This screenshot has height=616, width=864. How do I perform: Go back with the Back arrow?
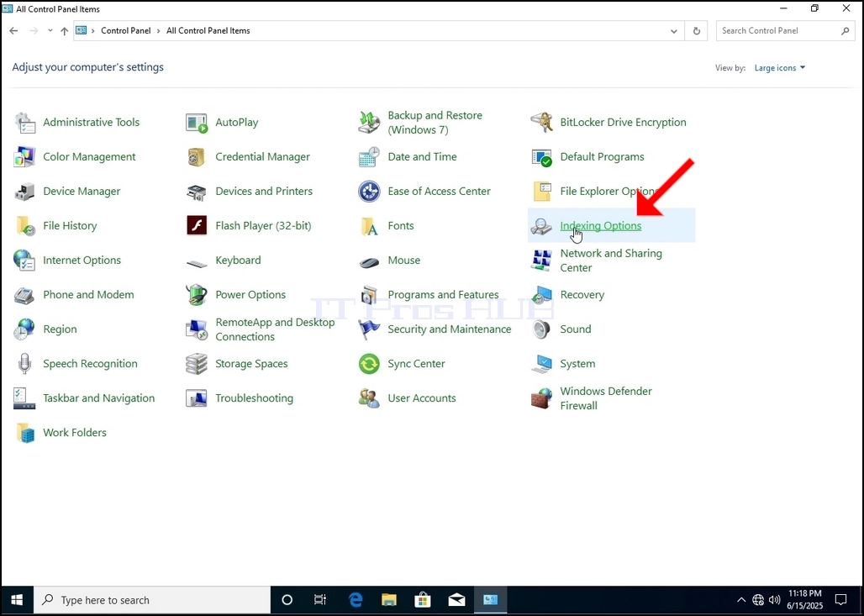tap(13, 31)
